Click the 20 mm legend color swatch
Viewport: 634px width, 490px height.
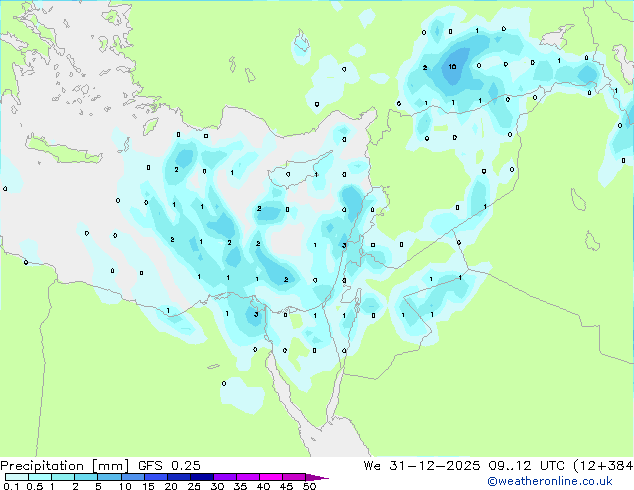click(178, 477)
